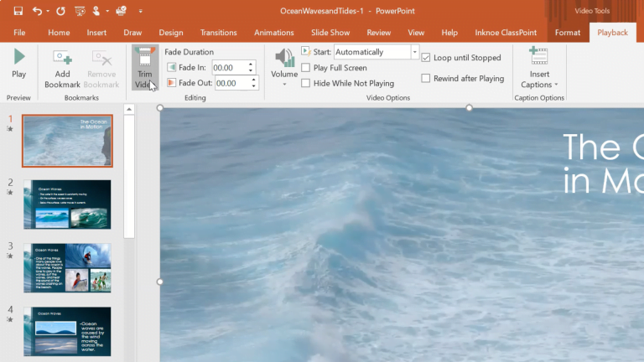The width and height of the screenshot is (644, 362).
Task: Increase Fade Out duration with up arrow
Action: [x=254, y=80]
